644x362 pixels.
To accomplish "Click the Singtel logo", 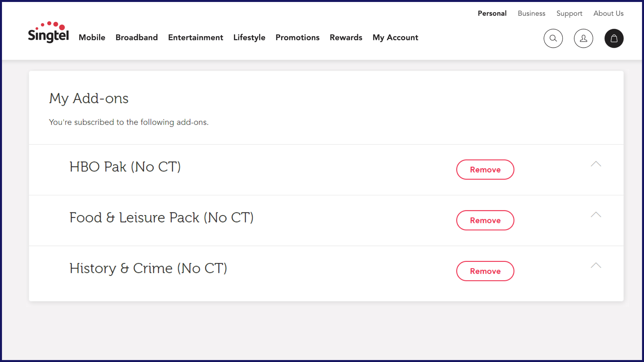I will [x=49, y=33].
